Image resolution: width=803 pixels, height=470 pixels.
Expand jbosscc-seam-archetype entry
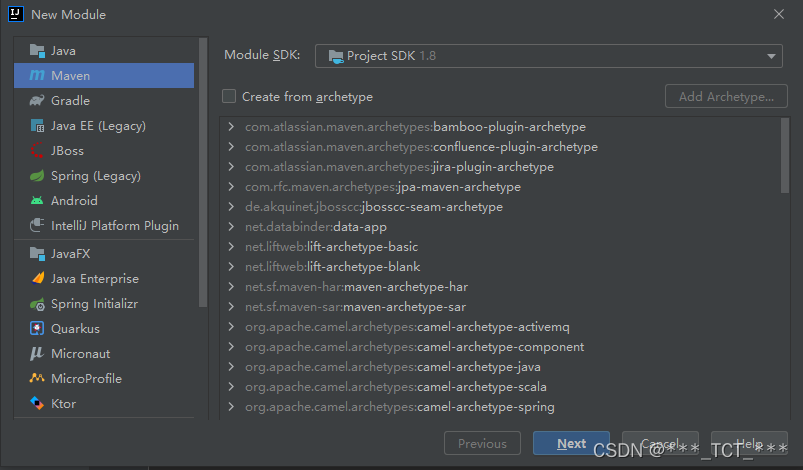(x=231, y=206)
